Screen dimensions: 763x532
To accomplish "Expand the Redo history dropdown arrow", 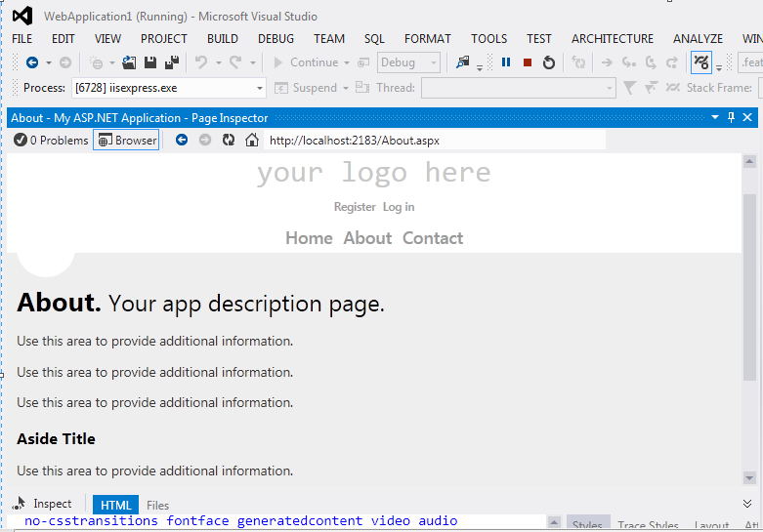I will [x=253, y=62].
